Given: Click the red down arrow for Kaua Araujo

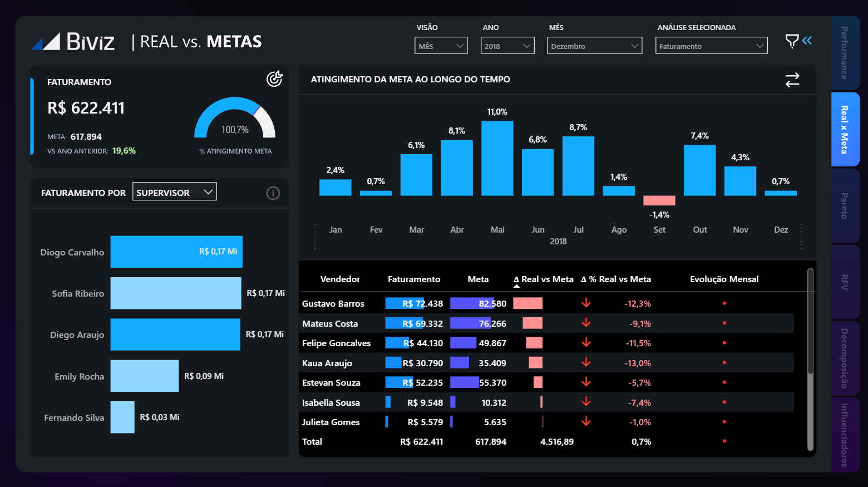Looking at the screenshot, I should pos(586,362).
